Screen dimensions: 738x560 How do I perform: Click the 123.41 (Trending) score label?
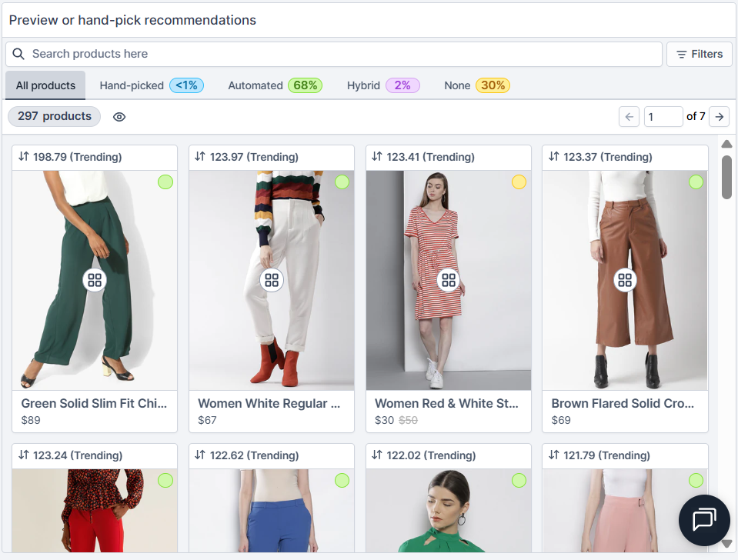(x=431, y=157)
